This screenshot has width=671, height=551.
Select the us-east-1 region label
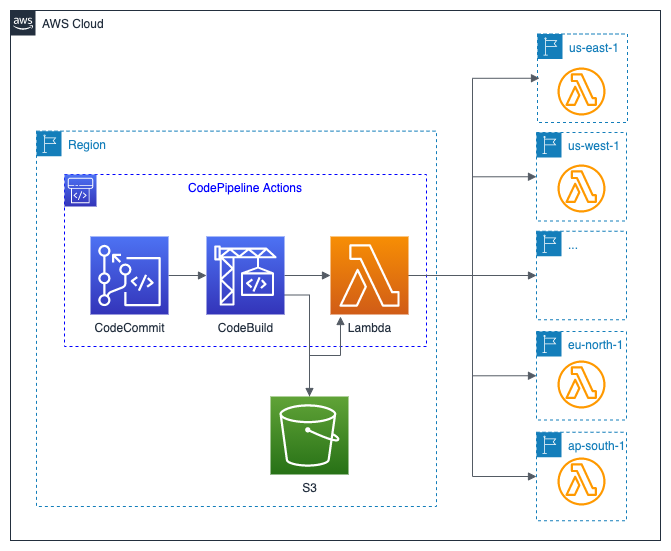594,48
